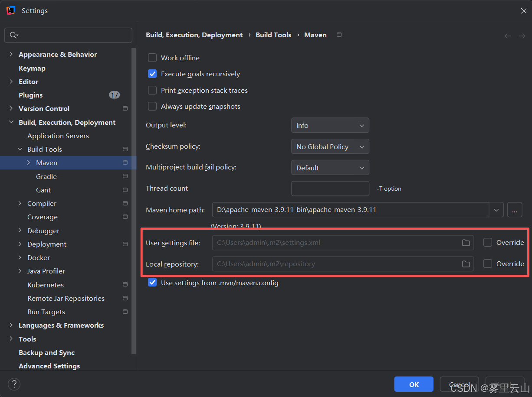
Task: Expand the Compiler node
Action: coord(20,203)
